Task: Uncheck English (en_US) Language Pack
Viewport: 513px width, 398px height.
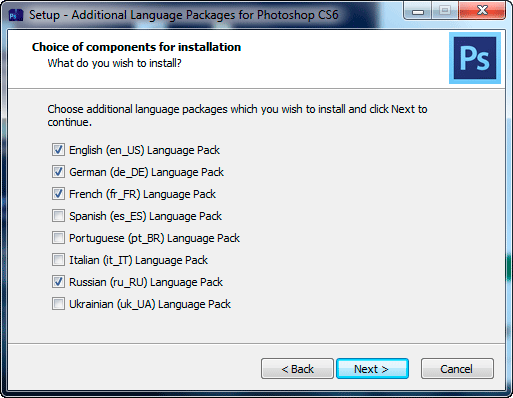Action: click(x=58, y=150)
